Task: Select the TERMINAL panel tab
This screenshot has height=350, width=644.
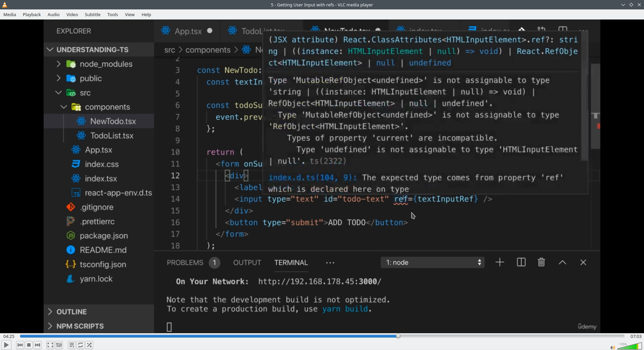Action: 291,263
